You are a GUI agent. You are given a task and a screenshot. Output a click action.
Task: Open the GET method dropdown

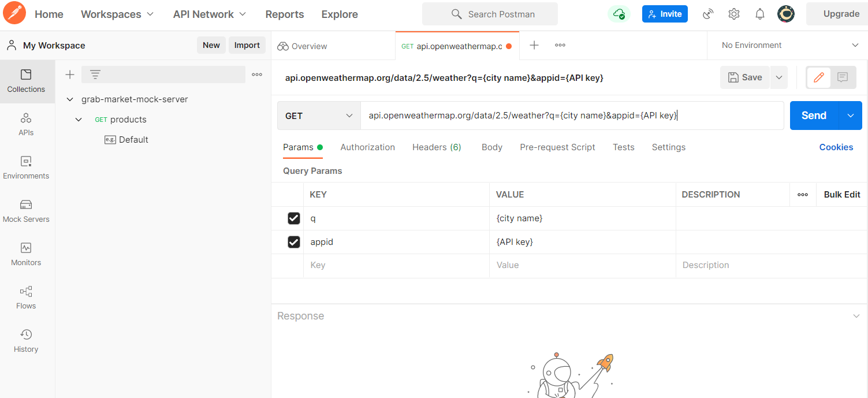(318, 116)
